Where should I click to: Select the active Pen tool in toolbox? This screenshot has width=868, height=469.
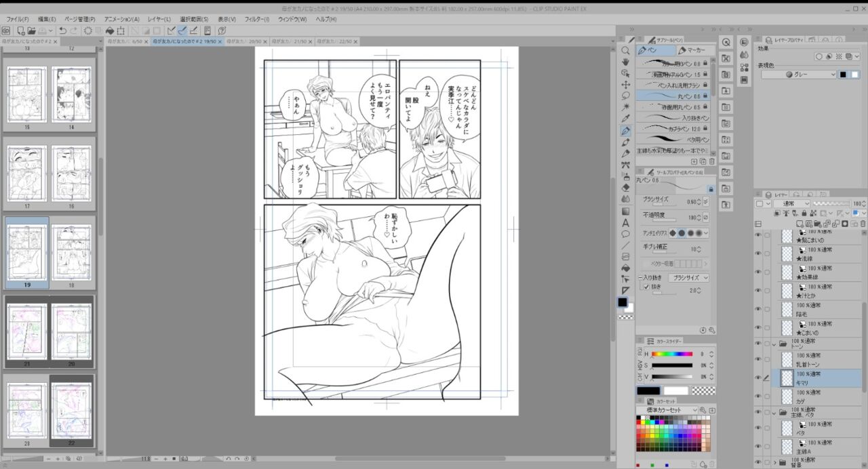(625, 131)
